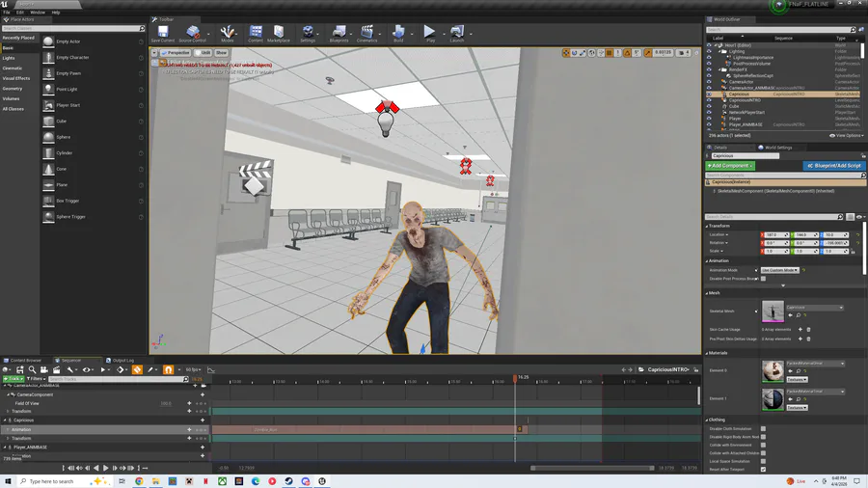This screenshot has height=488, width=868.
Task: Open the Window menu
Action: [x=37, y=13]
